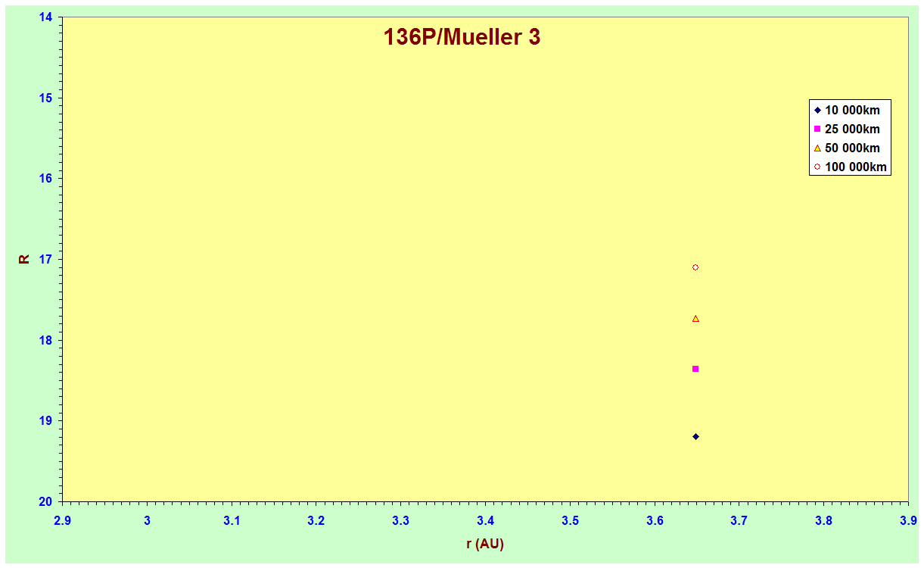924x568 pixels.
Task: Click the red circle legend marker
Action: coord(817,167)
